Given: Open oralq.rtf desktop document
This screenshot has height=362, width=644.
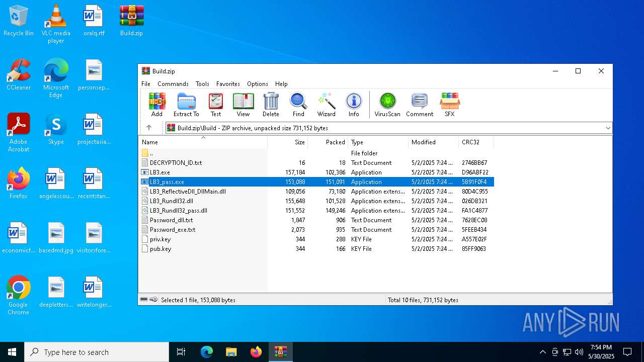Looking at the screenshot, I should [x=94, y=21].
